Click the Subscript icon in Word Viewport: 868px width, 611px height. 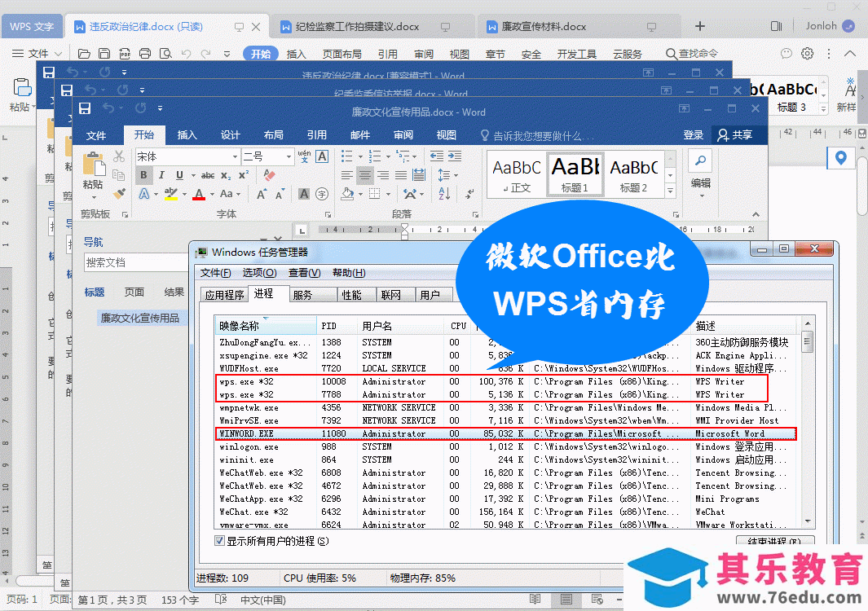[x=226, y=175]
